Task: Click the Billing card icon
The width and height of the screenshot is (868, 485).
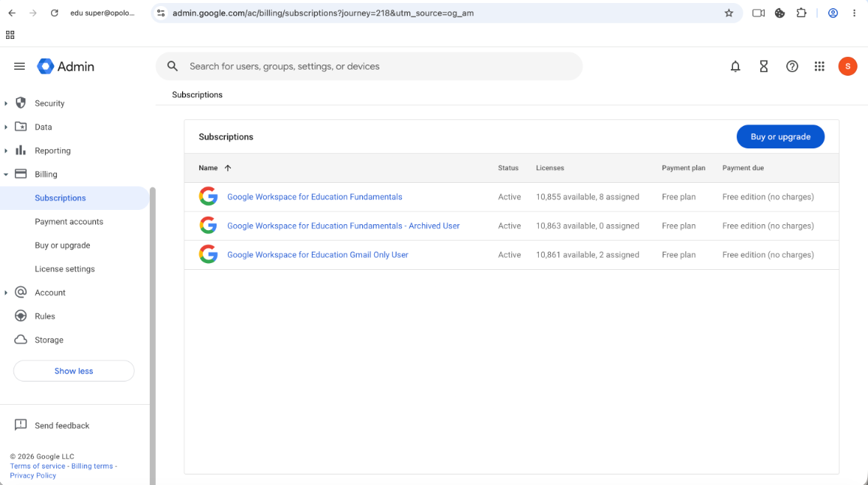Action: tap(20, 174)
